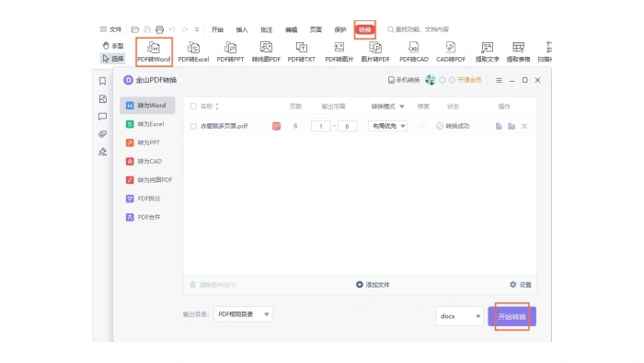Open the comments panel in left sidebar

tap(103, 117)
